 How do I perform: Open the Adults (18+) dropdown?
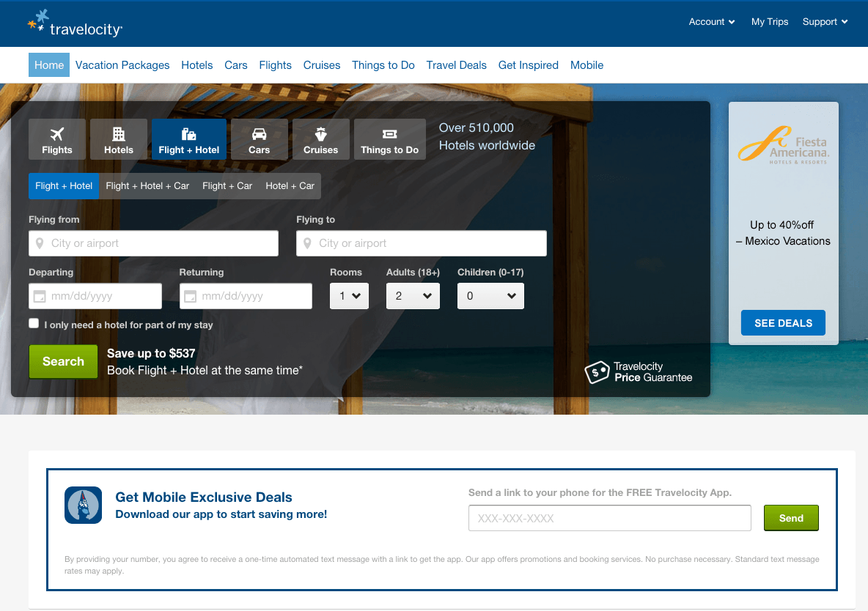pos(413,296)
